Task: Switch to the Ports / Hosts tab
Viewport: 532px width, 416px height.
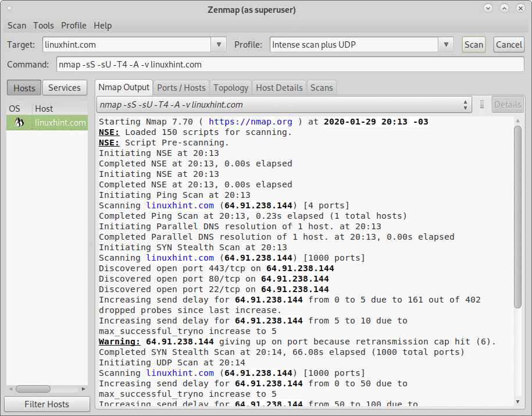Action: [x=181, y=88]
